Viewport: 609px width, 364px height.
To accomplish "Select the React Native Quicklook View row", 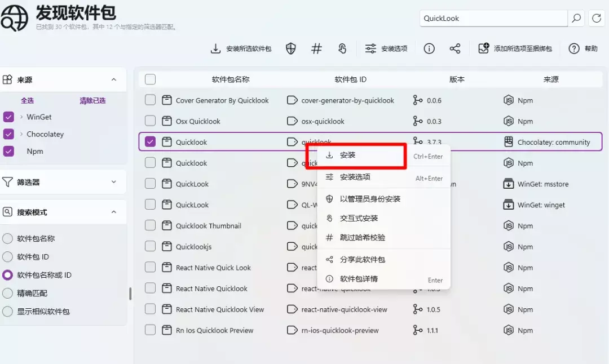I will (x=370, y=309).
